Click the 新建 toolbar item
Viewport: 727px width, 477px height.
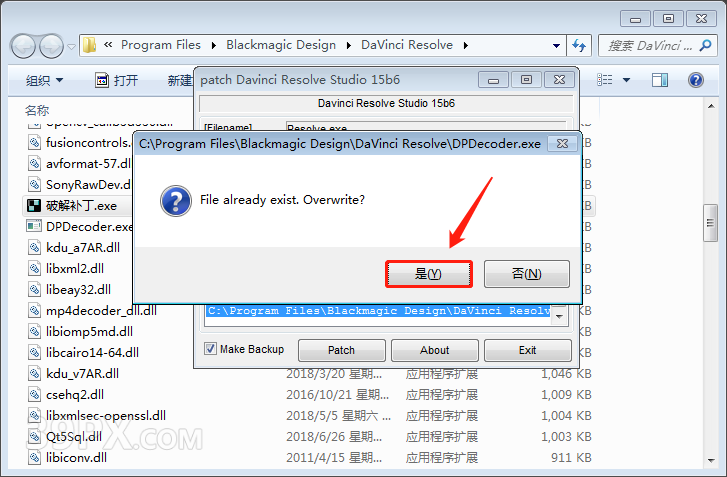click(x=180, y=80)
